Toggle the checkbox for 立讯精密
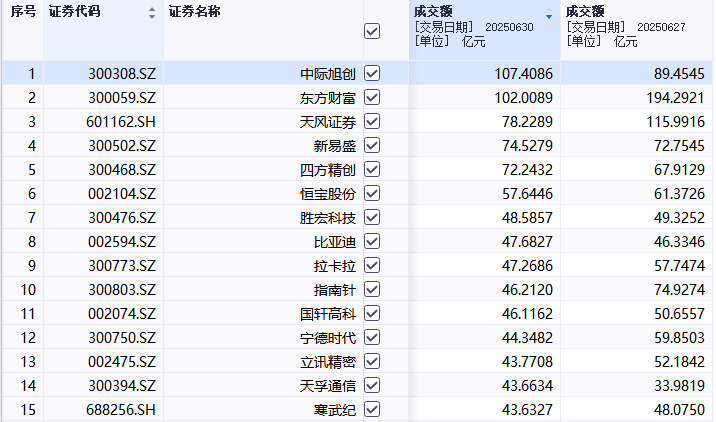This screenshot has height=422, width=716. point(372,361)
